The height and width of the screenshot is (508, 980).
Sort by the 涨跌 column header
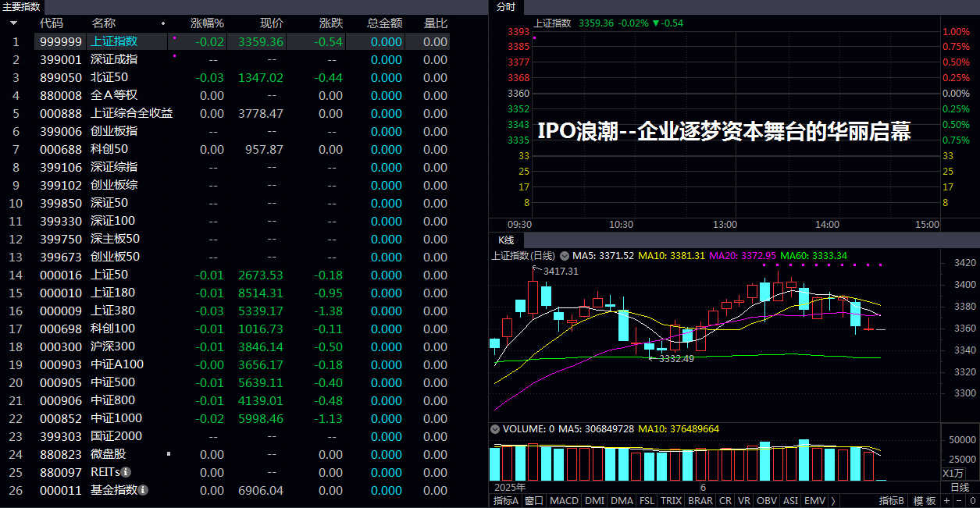330,23
